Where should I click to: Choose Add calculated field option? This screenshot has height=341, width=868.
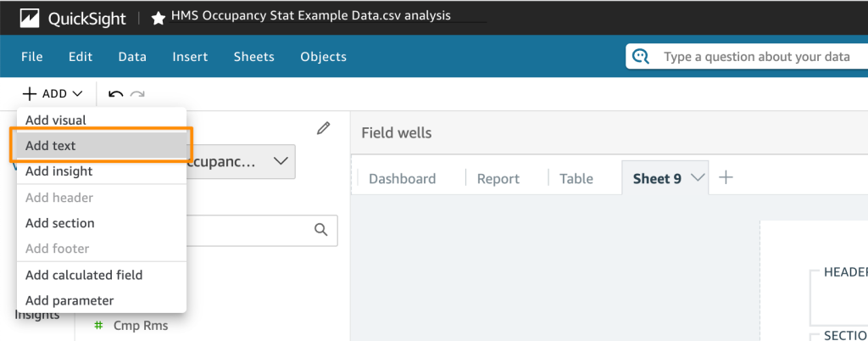pyautogui.click(x=84, y=275)
